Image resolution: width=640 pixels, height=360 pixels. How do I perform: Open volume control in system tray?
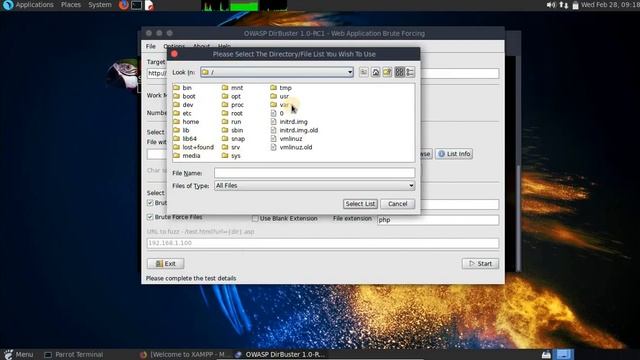pos(551,5)
